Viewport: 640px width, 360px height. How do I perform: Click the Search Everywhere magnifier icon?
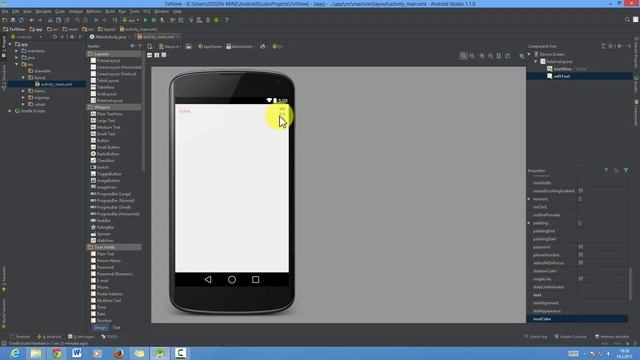(627, 20)
